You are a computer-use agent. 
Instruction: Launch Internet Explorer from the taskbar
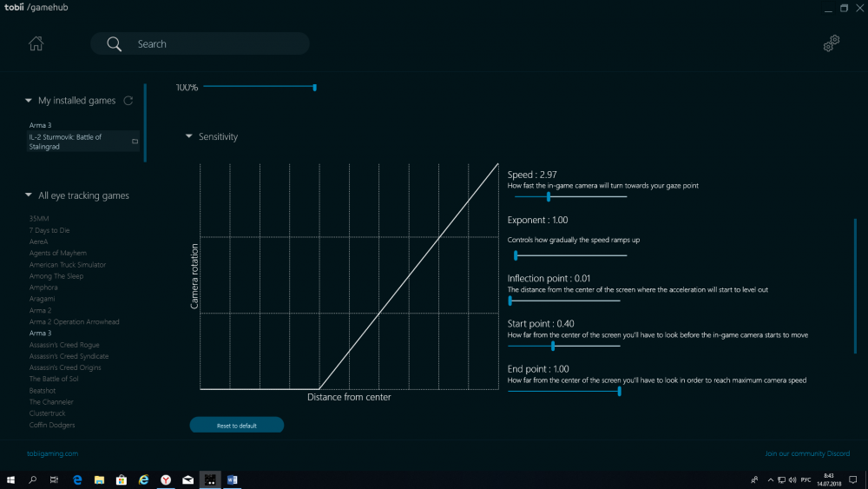143,479
